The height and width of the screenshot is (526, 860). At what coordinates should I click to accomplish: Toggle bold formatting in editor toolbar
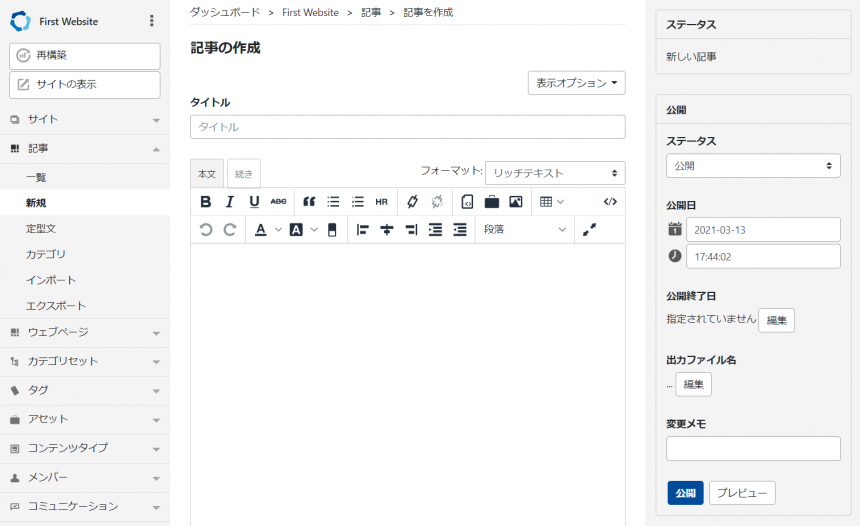206,202
